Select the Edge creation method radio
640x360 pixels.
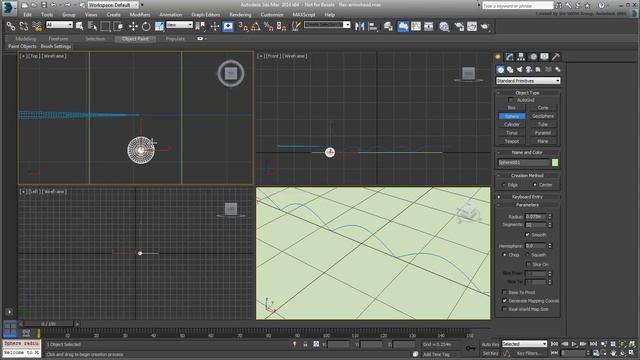click(x=504, y=185)
